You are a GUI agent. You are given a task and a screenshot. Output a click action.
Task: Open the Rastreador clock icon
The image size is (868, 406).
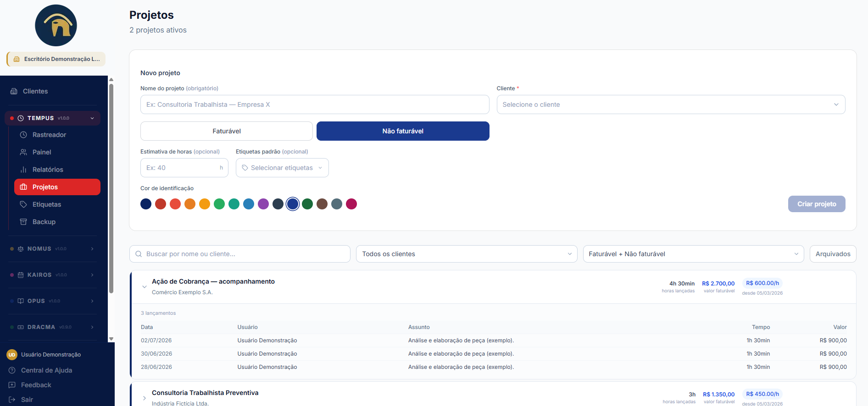click(23, 135)
